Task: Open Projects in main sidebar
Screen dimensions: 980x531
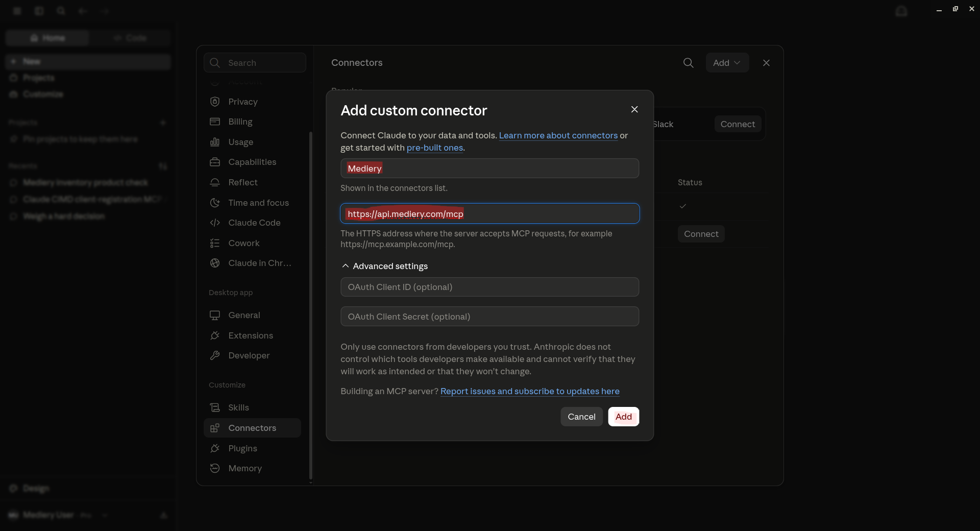Action: click(88, 78)
